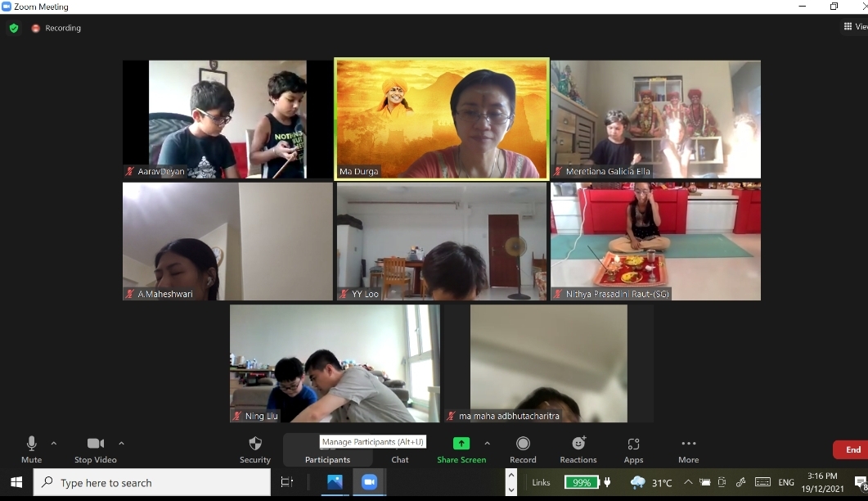The image size is (868, 501).
Task: Click the red End meeting button
Action: (852, 449)
